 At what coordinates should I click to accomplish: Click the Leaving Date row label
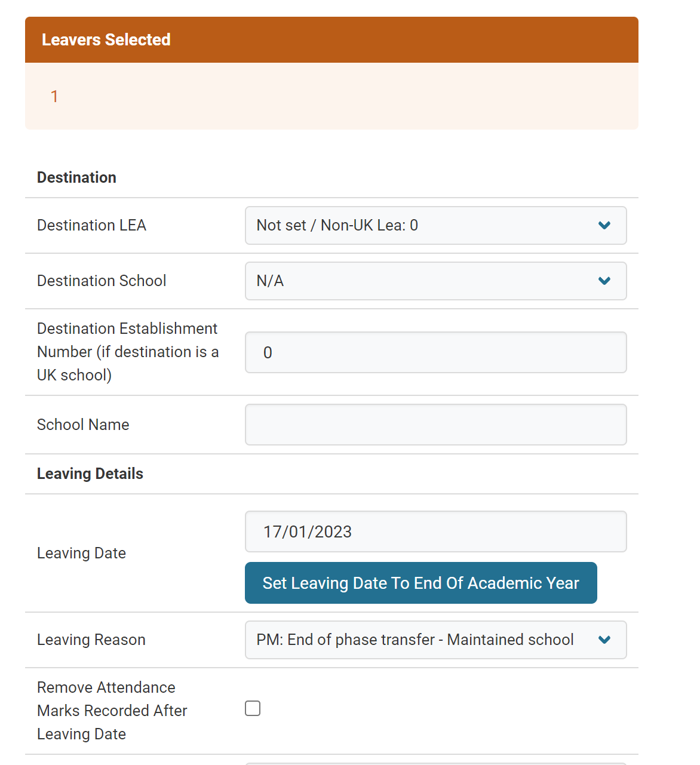pos(81,553)
